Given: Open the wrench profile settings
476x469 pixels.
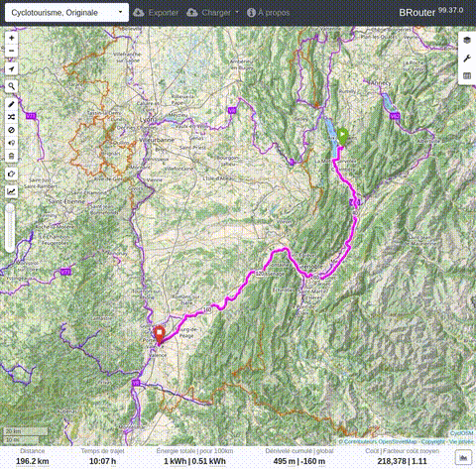Looking at the screenshot, I should tap(467, 59).
